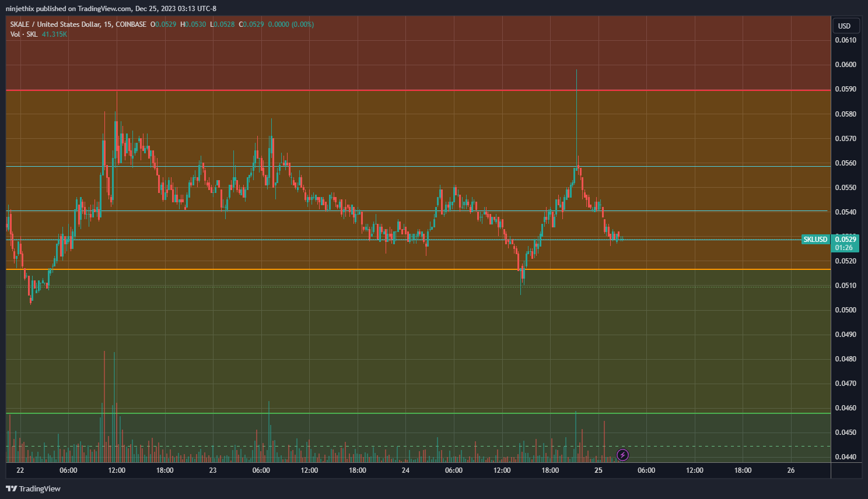This screenshot has height=499, width=868.
Task: Open the TradingView logo at bottom left
Action: tap(33, 489)
